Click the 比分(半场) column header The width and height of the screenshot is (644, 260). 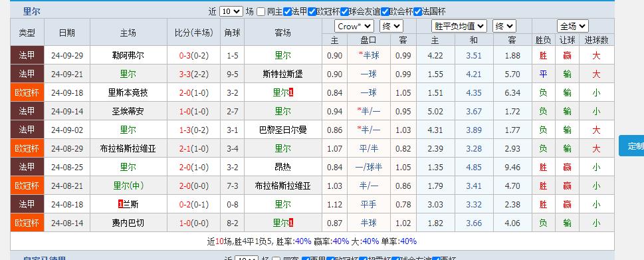(x=194, y=33)
